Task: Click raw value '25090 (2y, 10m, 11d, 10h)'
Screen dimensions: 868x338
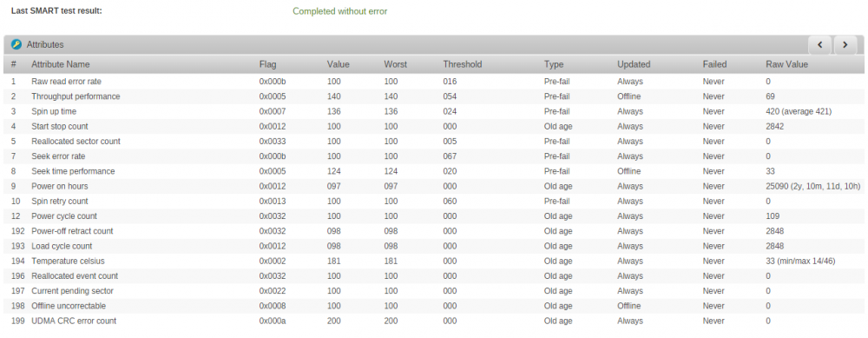Action: coord(812,186)
